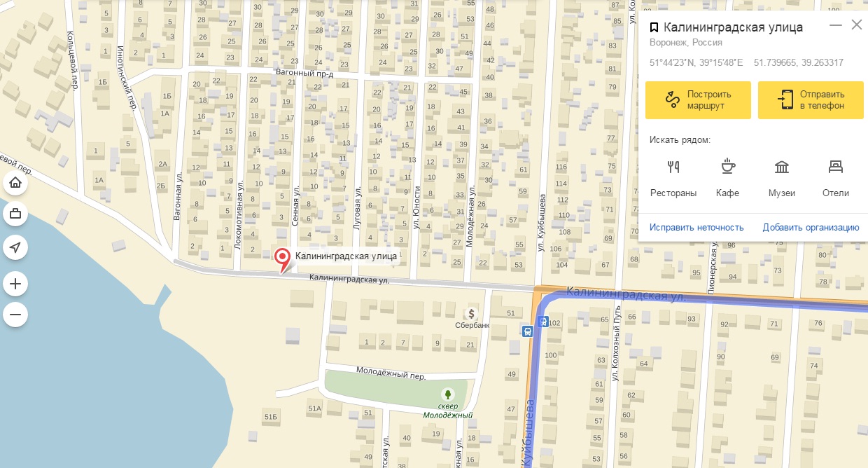
Task: Open the Добавить организацию link
Action: coord(811,227)
